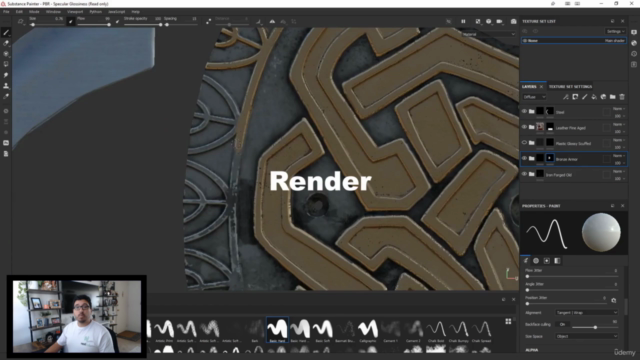This screenshot has width=640, height=360.
Task: Open the Viewport menu
Action: 75,12
